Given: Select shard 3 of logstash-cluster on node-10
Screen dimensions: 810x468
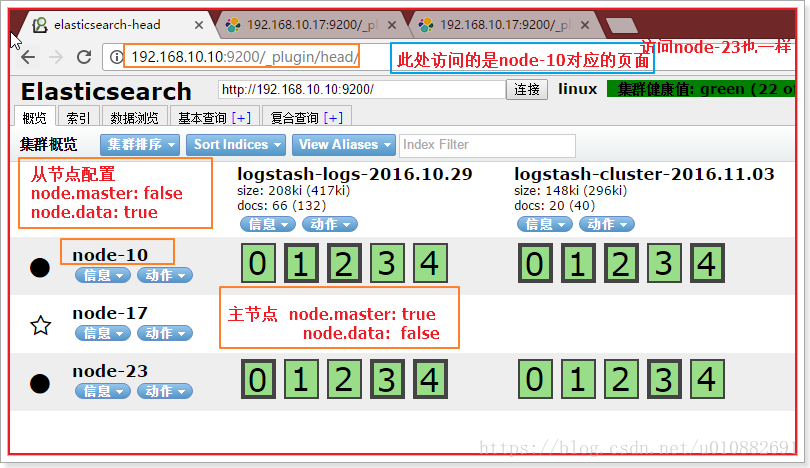Looking at the screenshot, I should coord(664,263).
